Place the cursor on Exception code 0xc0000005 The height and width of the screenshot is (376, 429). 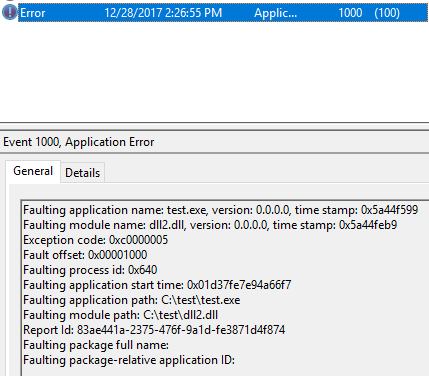pyautogui.click(x=95, y=240)
